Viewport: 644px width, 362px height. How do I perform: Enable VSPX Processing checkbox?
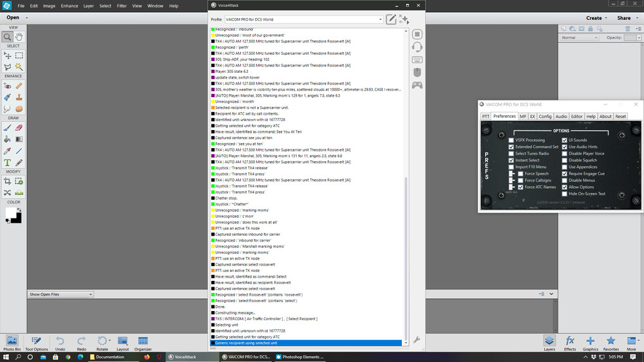(x=511, y=140)
